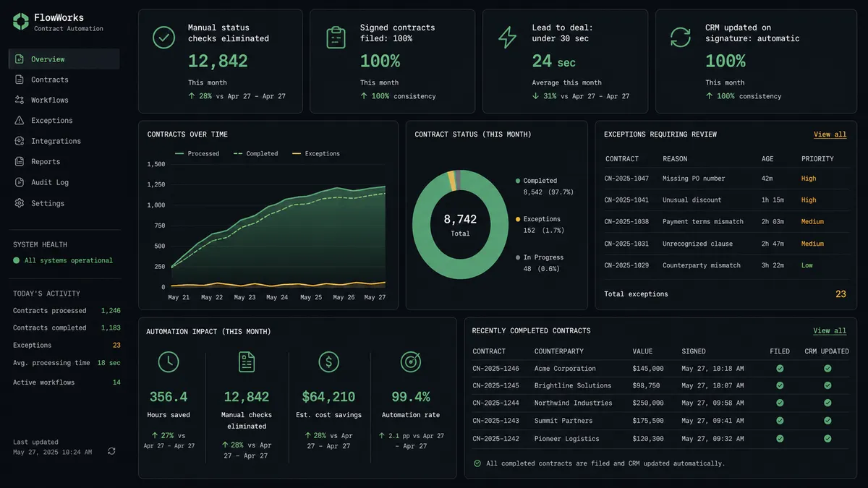Open completed contract CN-2025-1246

(x=495, y=369)
